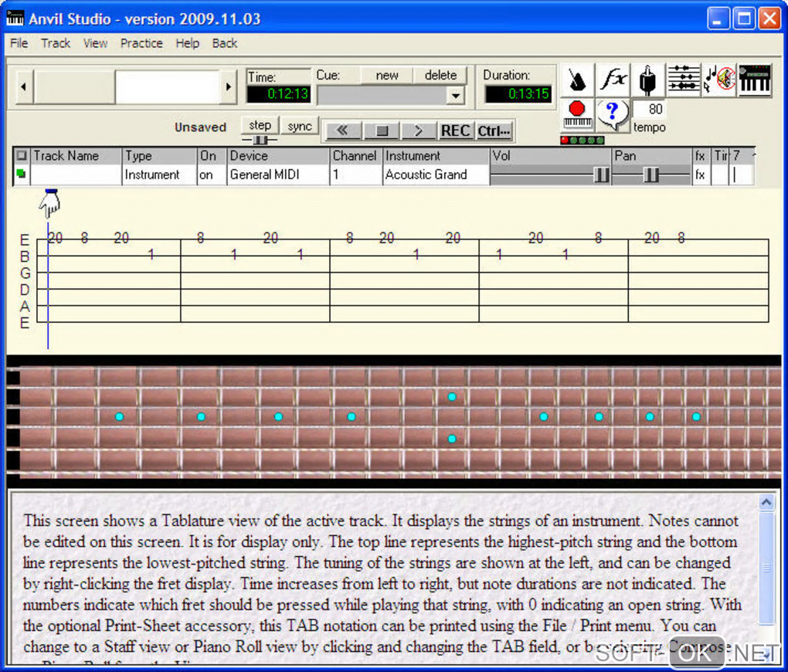
Task: Click the Unsaved status label
Action: pos(201,127)
